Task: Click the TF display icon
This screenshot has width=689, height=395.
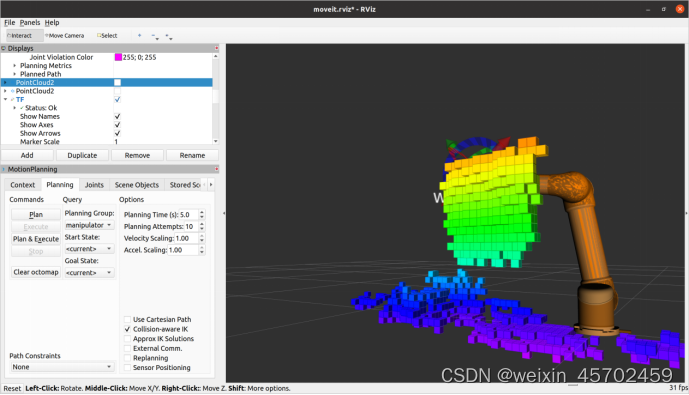Action: (x=13, y=100)
